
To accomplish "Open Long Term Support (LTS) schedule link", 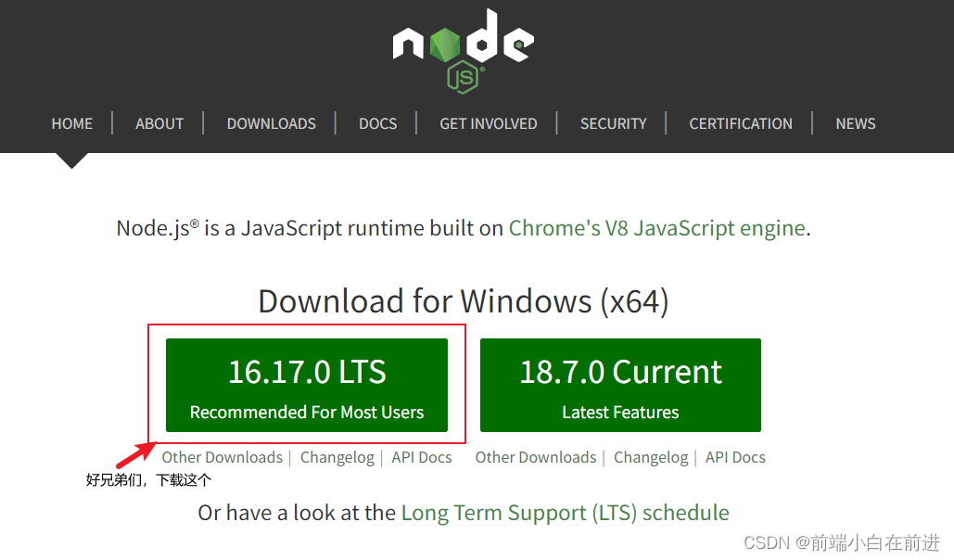I will [x=566, y=513].
